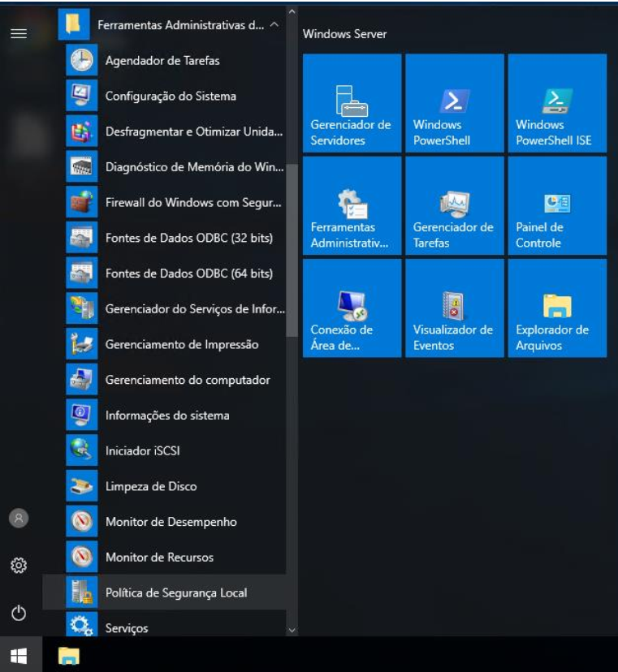Open Monitor de Desempenho icon
This screenshot has width=618, height=672.
pyautogui.click(x=81, y=522)
